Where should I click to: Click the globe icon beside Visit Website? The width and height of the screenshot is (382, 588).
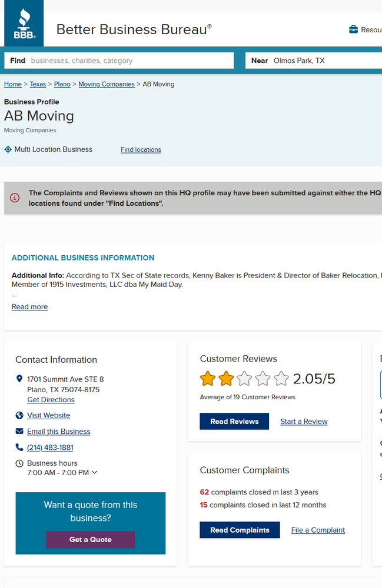click(19, 415)
